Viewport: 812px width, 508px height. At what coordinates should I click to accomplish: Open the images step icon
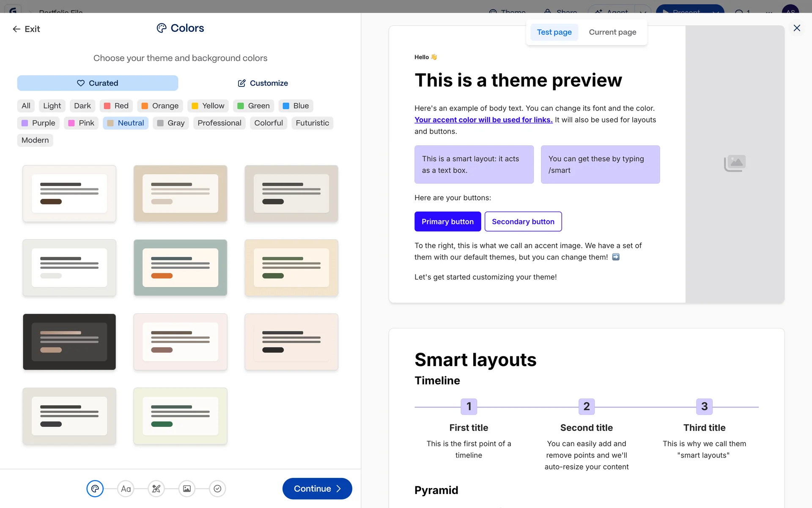[187, 489]
